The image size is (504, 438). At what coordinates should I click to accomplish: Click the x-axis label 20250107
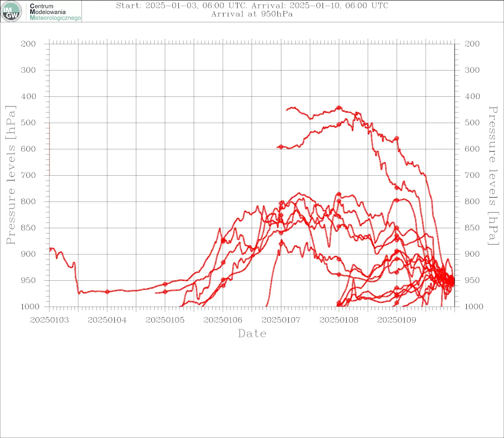point(281,320)
